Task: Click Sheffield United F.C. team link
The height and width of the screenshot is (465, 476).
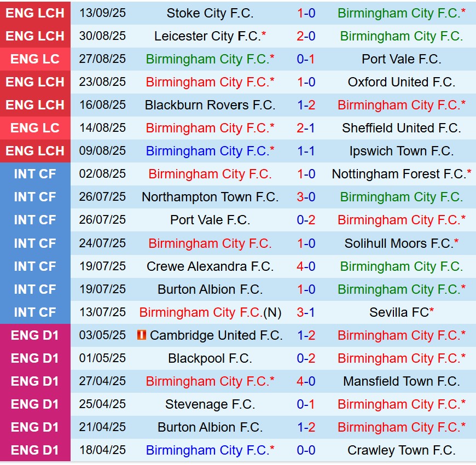Action: (401, 128)
